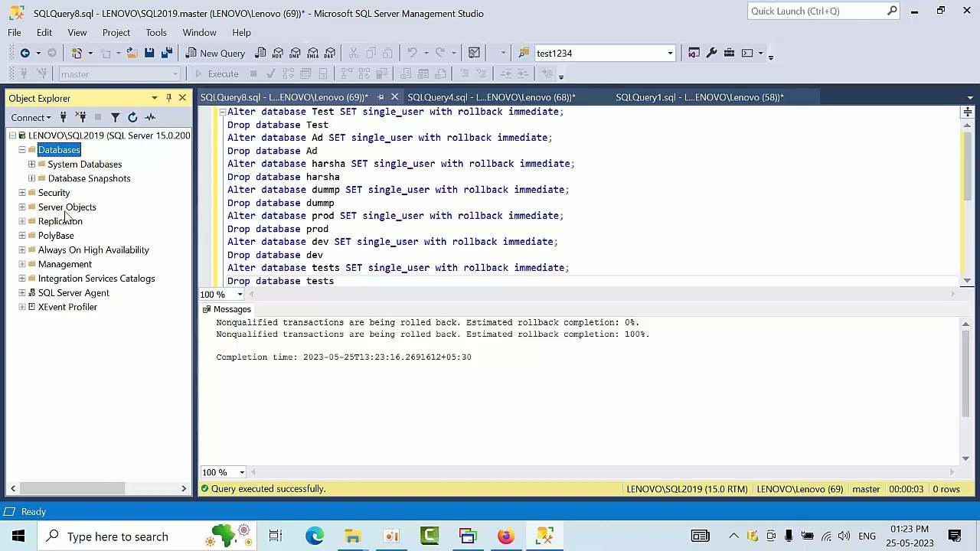Click Connect Object Explorer plug icon
The image size is (980, 551).
pyautogui.click(x=64, y=117)
